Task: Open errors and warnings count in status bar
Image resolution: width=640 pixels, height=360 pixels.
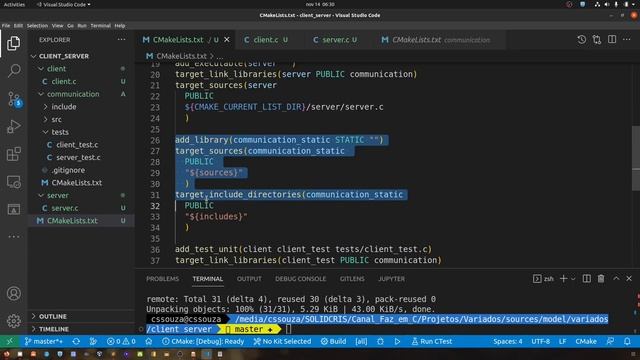Action: click(121, 341)
